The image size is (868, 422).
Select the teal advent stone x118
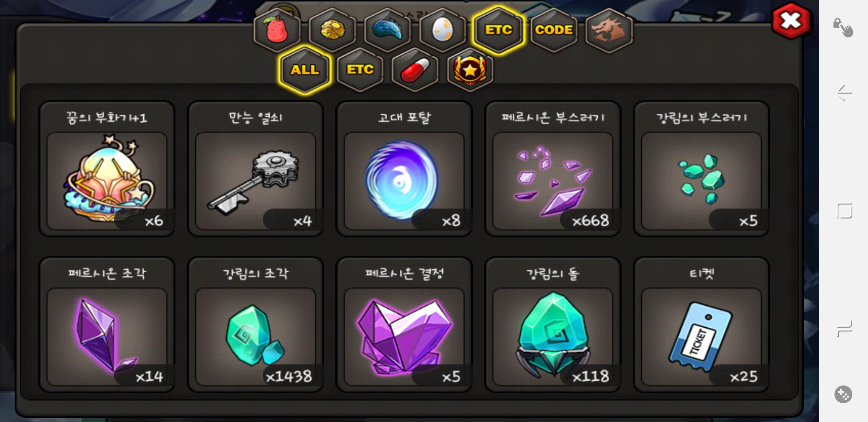[x=553, y=325]
